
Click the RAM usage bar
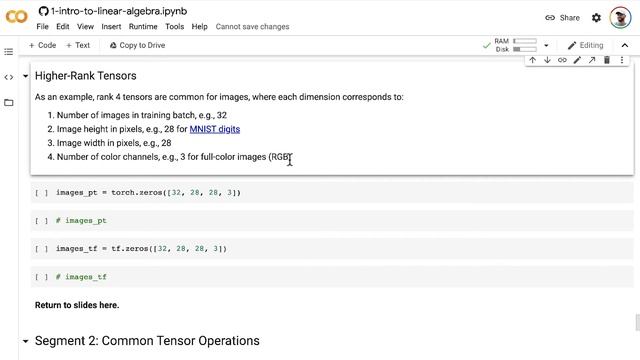tap(525, 41)
